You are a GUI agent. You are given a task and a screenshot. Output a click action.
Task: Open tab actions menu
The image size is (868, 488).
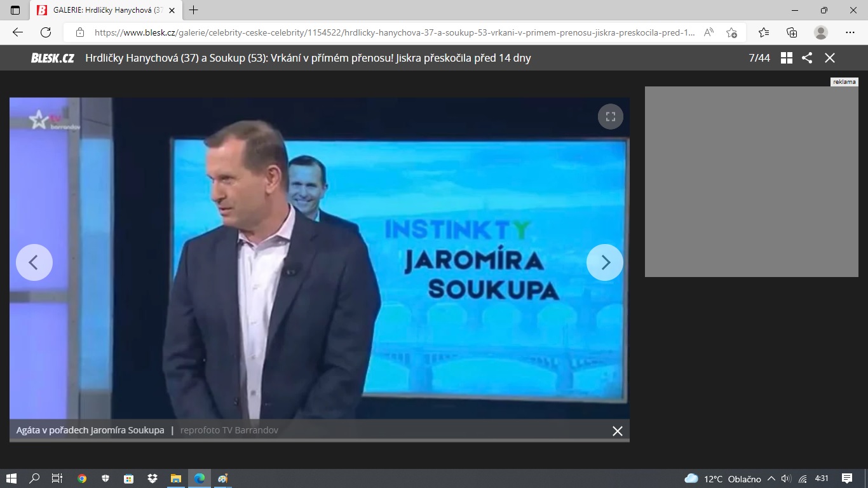[15, 10]
